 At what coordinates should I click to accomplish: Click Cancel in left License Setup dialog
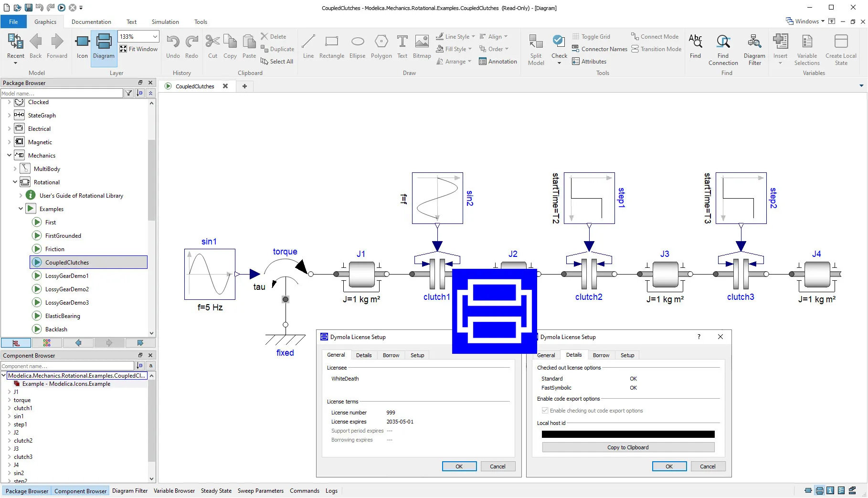tap(498, 466)
